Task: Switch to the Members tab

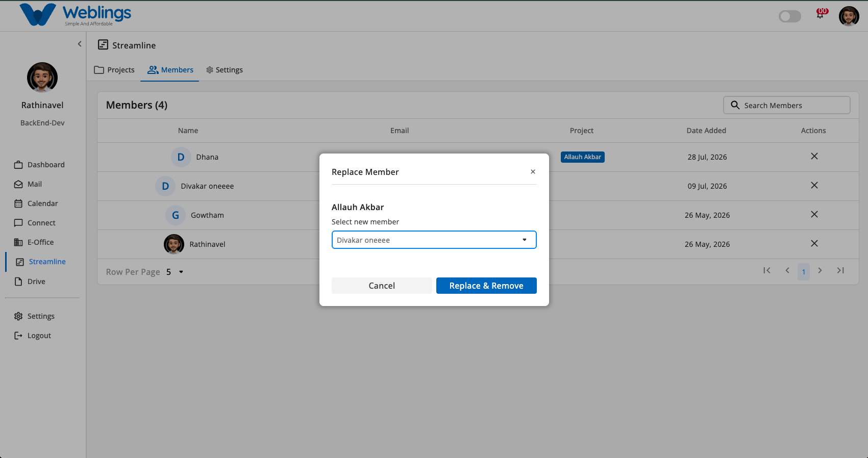Action: 170,70
